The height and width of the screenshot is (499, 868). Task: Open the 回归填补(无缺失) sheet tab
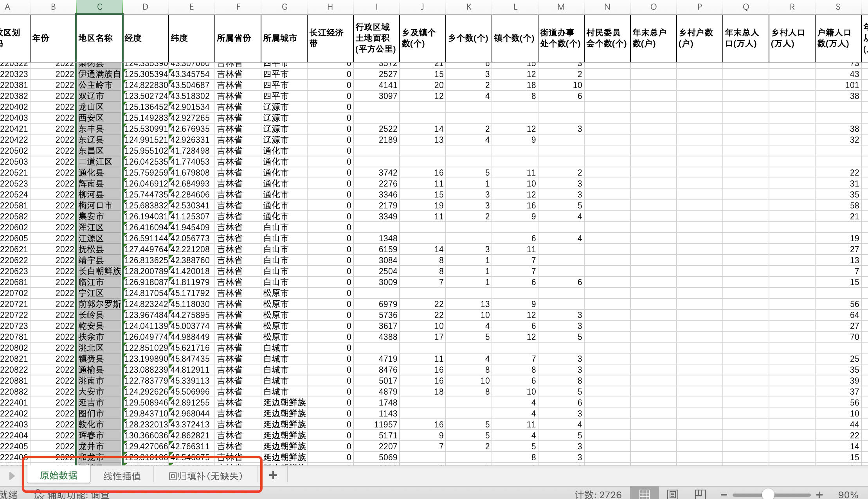tap(205, 476)
